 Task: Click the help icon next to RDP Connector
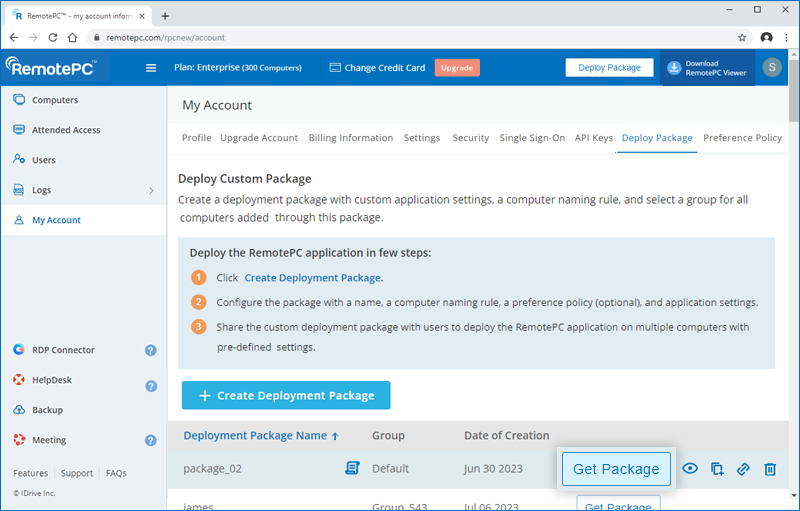151,350
